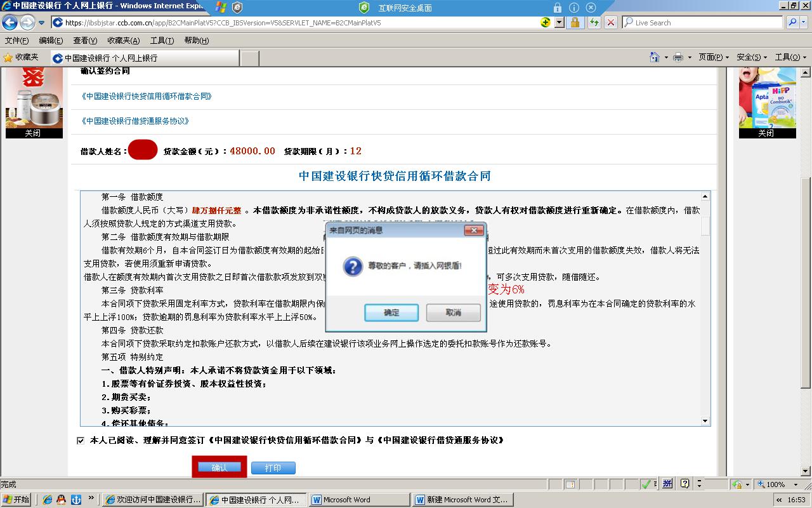Expand the Home icon dropdown arrow
Image resolution: width=812 pixels, height=508 pixels.
[666, 57]
